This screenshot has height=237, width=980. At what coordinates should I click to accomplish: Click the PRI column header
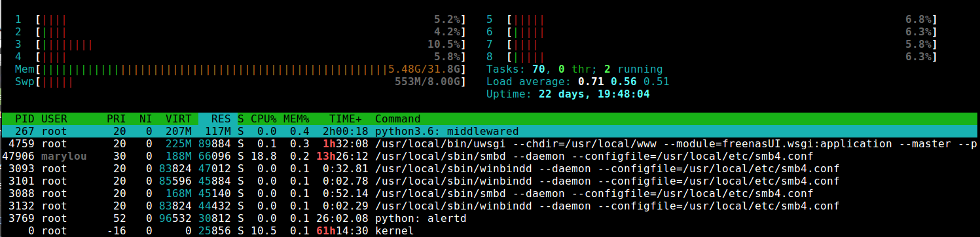(x=116, y=119)
